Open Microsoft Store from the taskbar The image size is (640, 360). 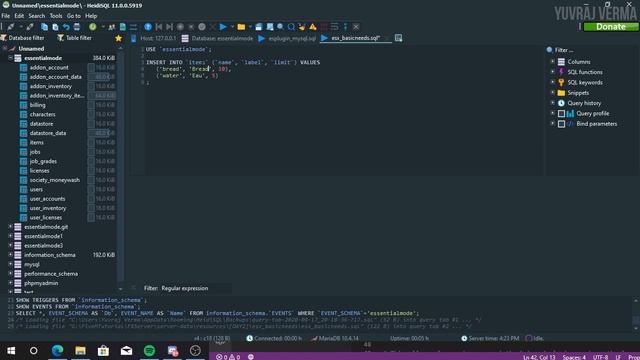coord(103,351)
